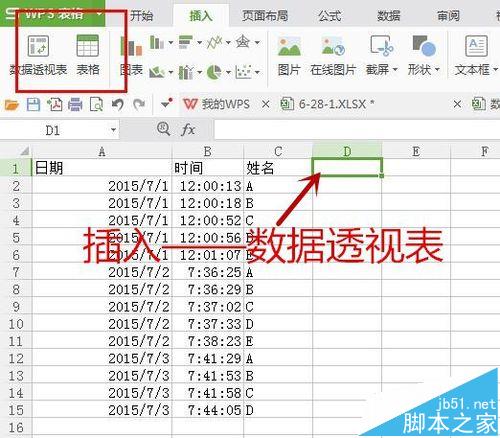The height and width of the screenshot is (438, 500).
Task: Expand the 形状 dropdown arrow
Action: (437, 70)
